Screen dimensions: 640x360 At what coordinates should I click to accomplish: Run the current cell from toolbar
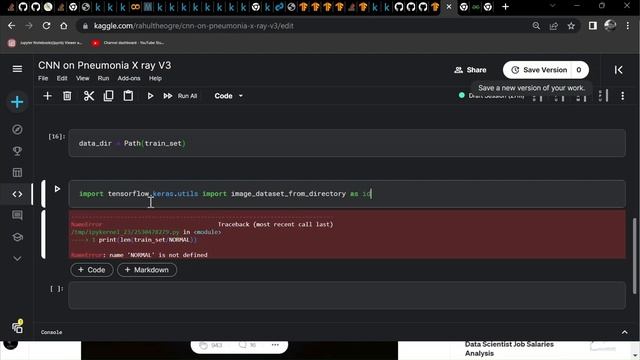(x=150, y=96)
